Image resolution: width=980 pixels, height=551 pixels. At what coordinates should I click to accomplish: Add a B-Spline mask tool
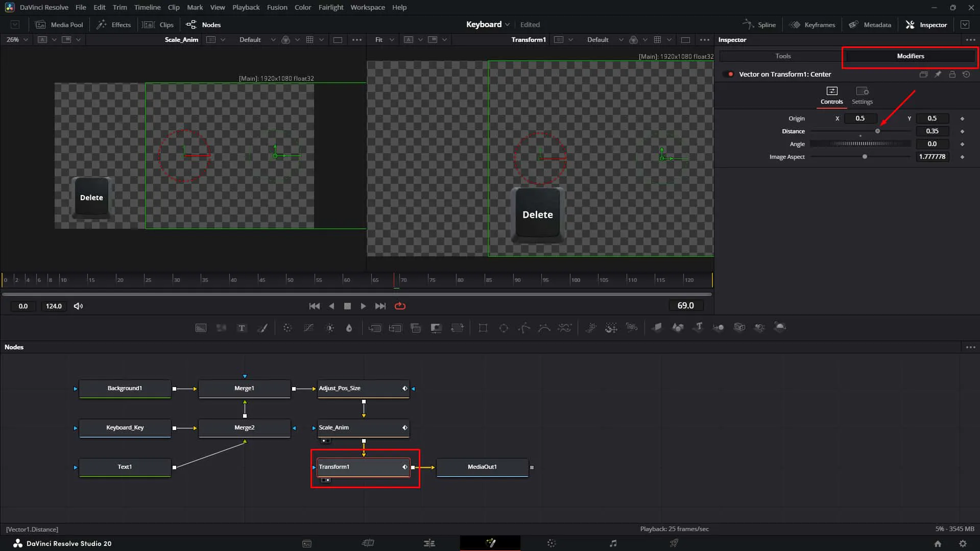pos(544,328)
